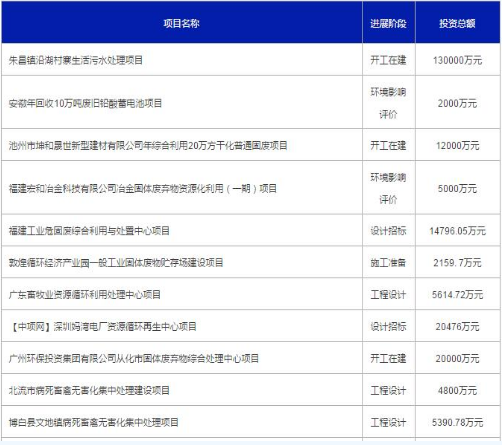
Task: Open the 深圳妈湾电厂资源循环再生中心 project link
Action: click(103, 327)
